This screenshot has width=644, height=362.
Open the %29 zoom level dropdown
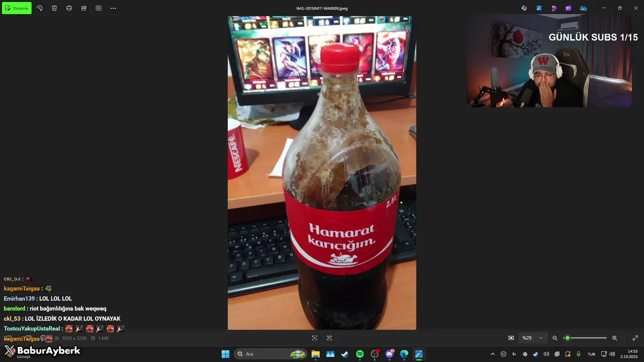[x=533, y=338]
